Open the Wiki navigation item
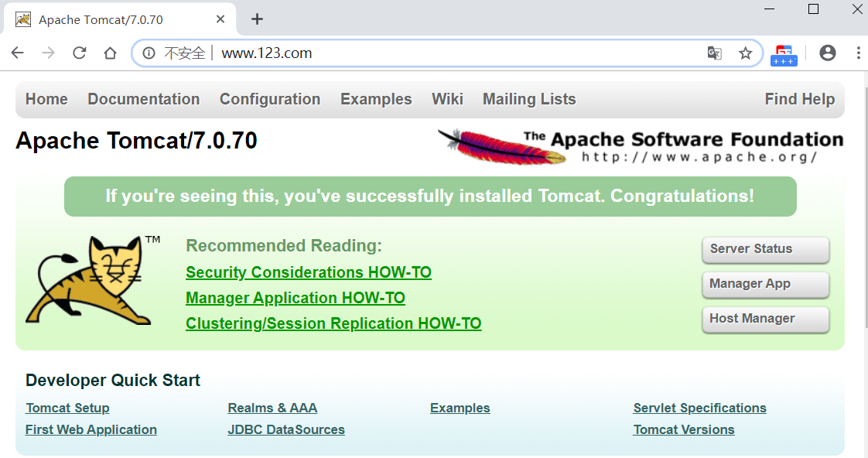 (447, 99)
